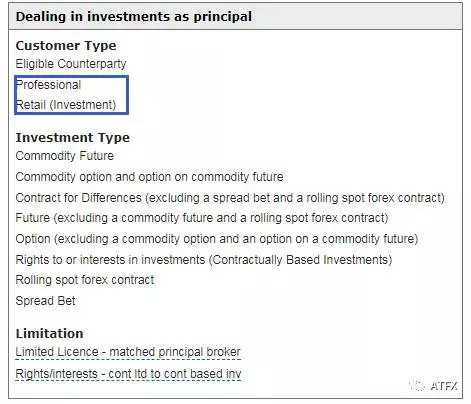The image size is (471, 404).
Task: Select 'Rolling spot forex contract' entry
Action: (85, 280)
